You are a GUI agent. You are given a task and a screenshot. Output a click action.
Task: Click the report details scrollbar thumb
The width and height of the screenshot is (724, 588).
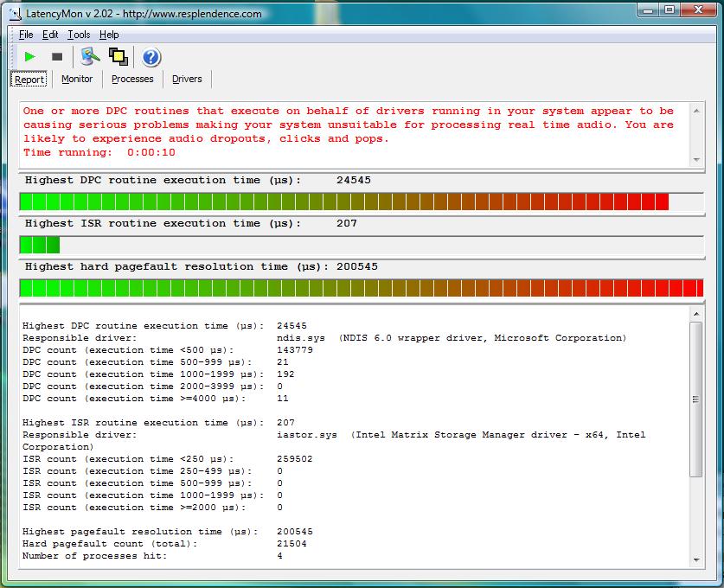coord(696,399)
